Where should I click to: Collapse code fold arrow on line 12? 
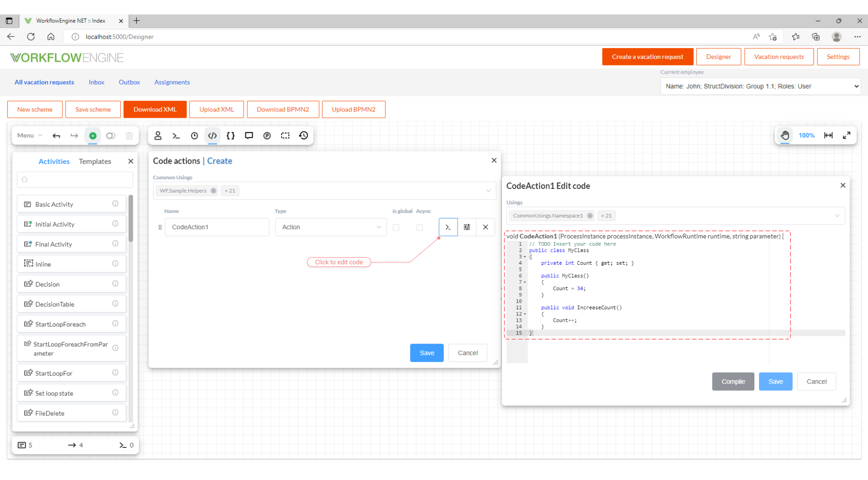click(x=525, y=314)
